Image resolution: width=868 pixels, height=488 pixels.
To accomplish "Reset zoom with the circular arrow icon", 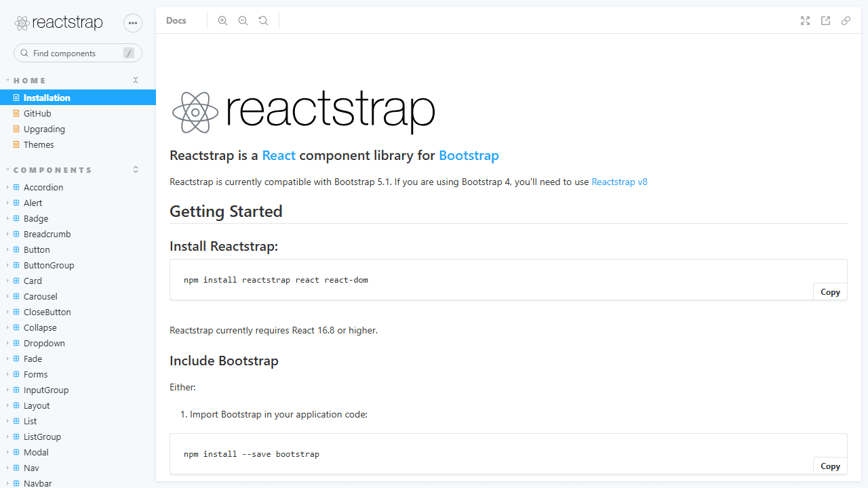I will click(263, 21).
